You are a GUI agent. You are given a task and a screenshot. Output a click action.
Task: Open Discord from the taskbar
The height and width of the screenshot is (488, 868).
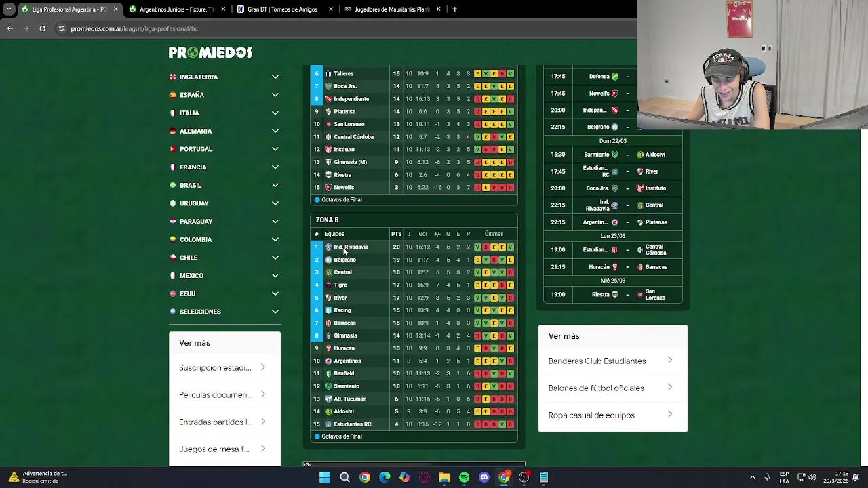click(484, 477)
